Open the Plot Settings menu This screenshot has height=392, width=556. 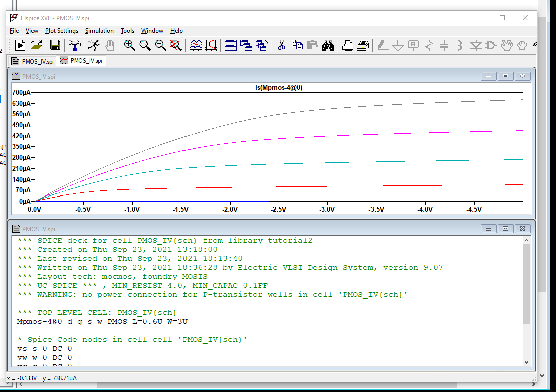pyautogui.click(x=62, y=31)
